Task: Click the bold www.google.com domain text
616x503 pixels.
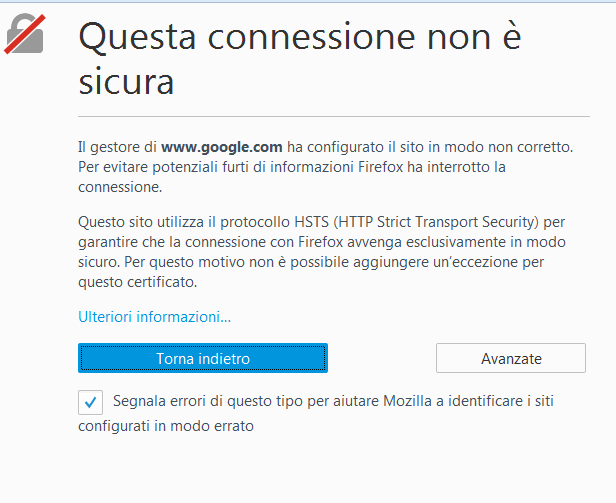Action: pyautogui.click(x=222, y=147)
